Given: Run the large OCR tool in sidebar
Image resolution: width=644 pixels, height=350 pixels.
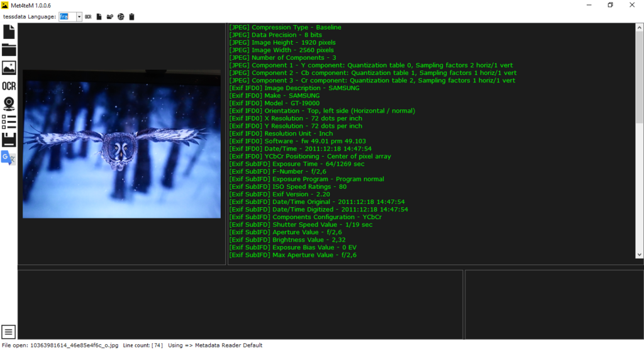Looking at the screenshot, I should click(x=9, y=86).
